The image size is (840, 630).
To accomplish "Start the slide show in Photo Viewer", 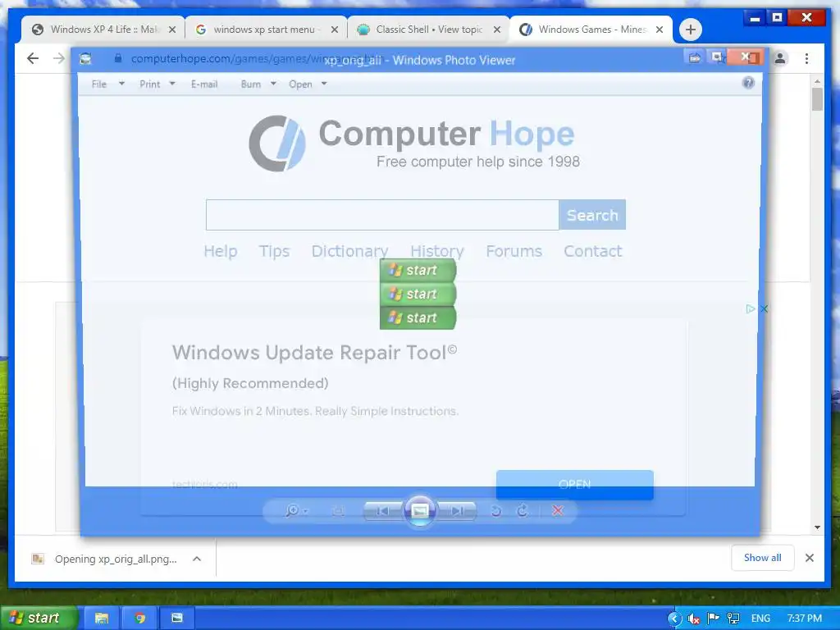I will tap(419, 511).
